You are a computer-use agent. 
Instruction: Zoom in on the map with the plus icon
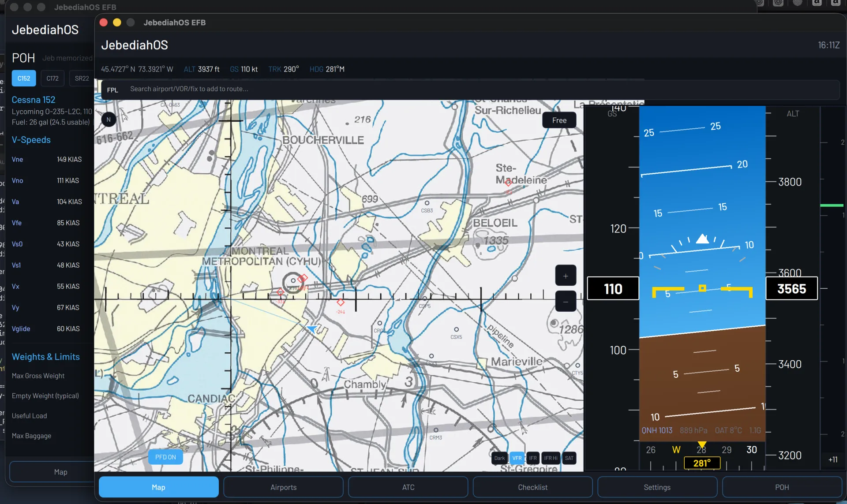pyautogui.click(x=566, y=275)
